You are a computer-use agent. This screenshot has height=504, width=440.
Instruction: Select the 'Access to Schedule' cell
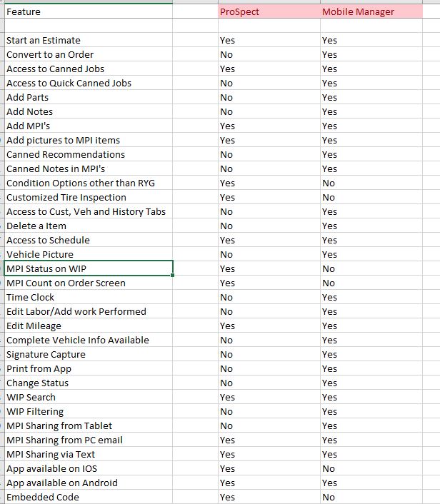(89, 240)
